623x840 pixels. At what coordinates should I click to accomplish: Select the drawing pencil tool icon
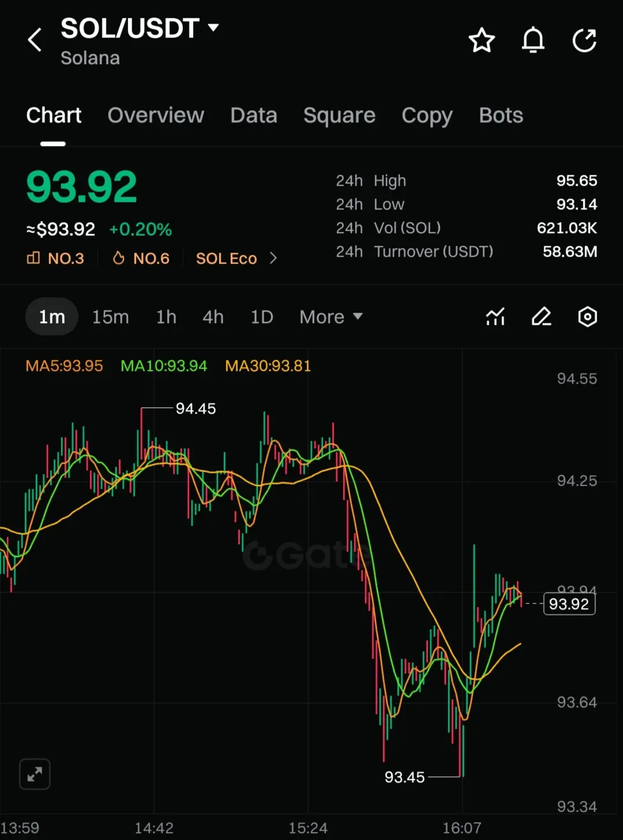pyautogui.click(x=541, y=317)
